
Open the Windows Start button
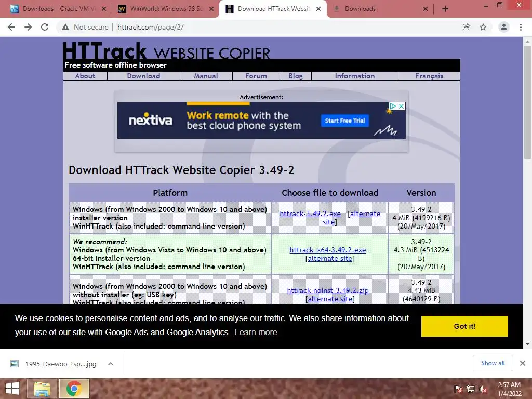coord(12,389)
